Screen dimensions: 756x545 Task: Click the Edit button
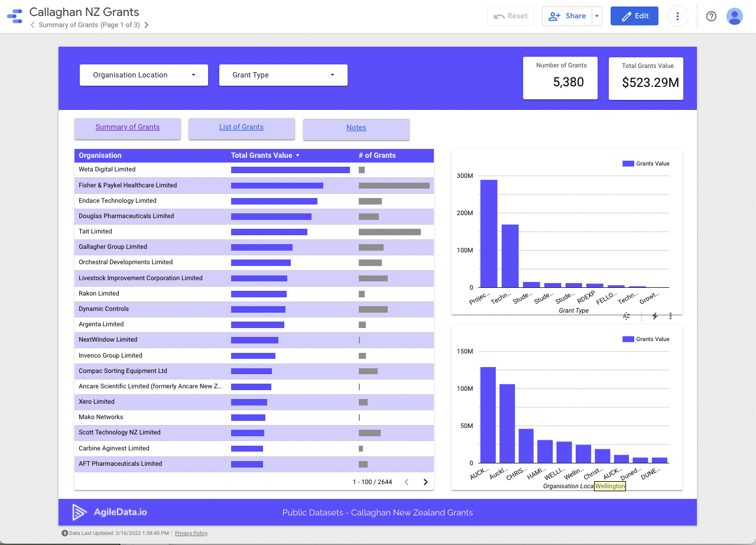tap(634, 16)
